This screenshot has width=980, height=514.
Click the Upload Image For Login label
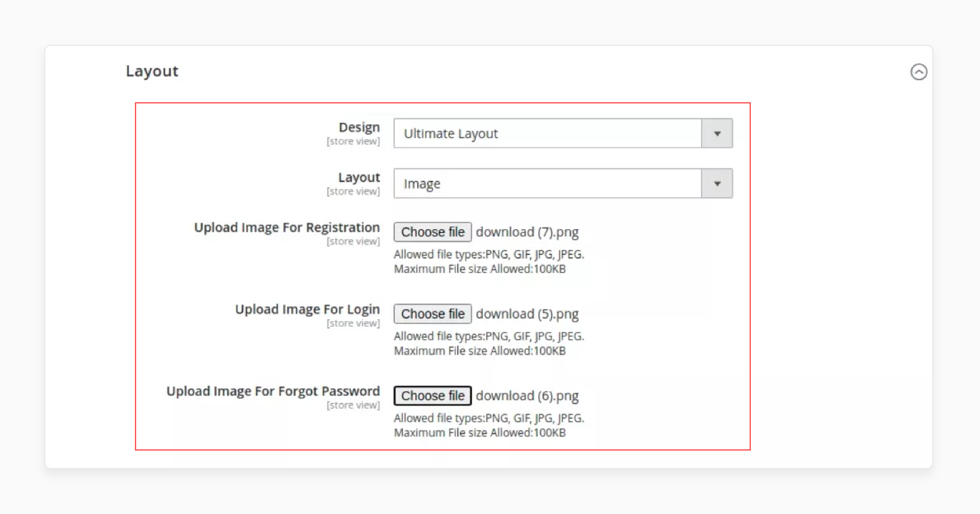point(307,309)
